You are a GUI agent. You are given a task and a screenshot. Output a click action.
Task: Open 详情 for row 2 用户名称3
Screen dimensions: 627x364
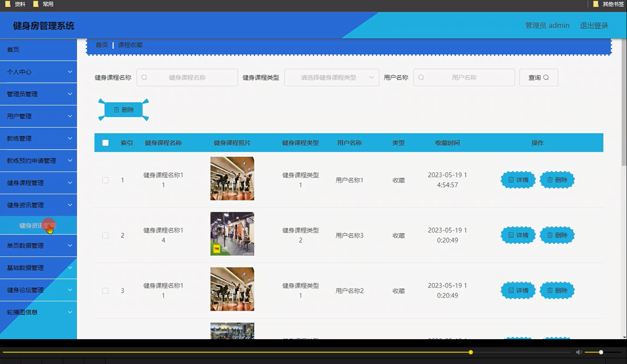click(x=518, y=235)
